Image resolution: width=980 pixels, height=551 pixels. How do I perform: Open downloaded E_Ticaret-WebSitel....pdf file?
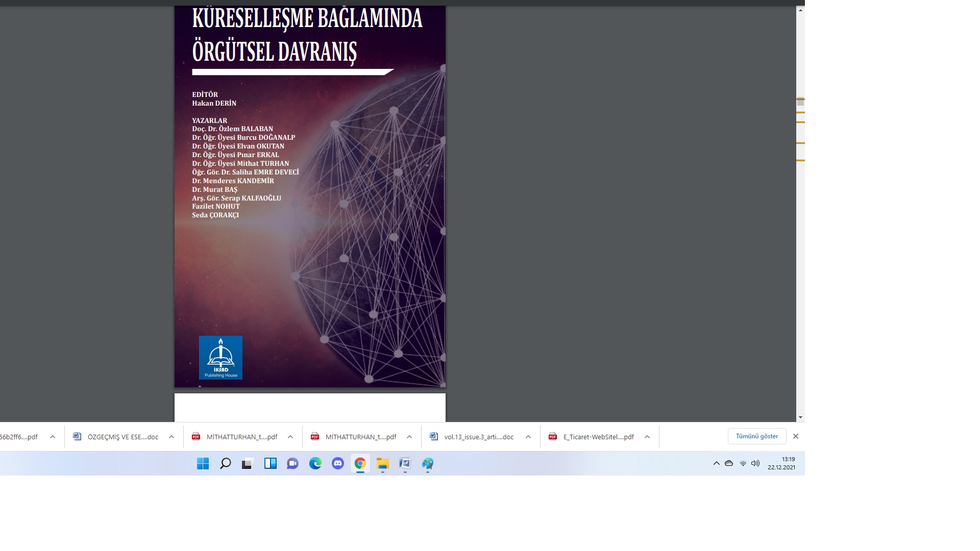pyautogui.click(x=598, y=437)
